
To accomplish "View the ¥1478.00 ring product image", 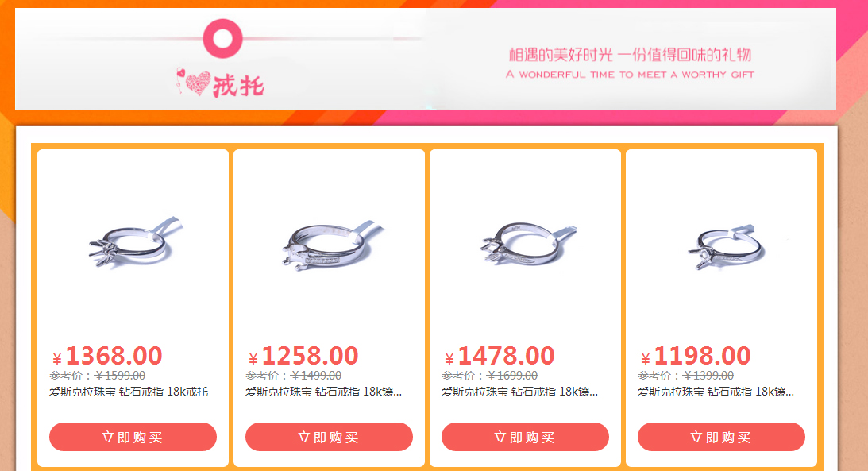I will click(x=528, y=243).
